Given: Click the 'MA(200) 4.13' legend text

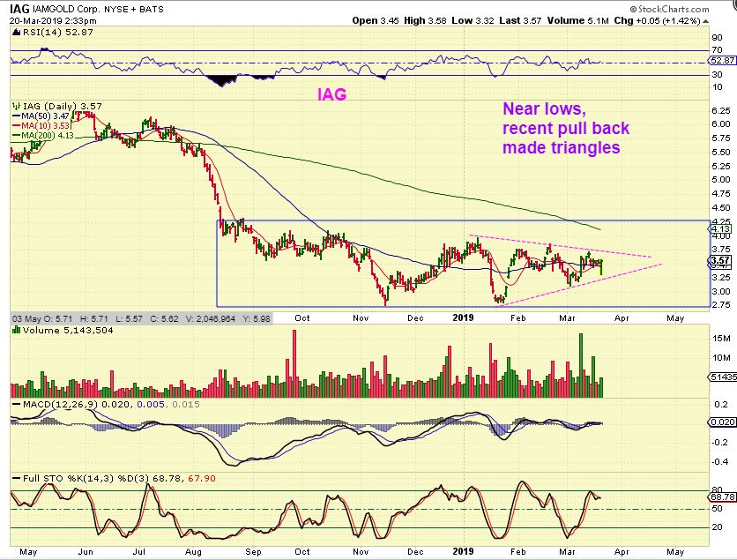Looking at the screenshot, I should tap(48, 136).
